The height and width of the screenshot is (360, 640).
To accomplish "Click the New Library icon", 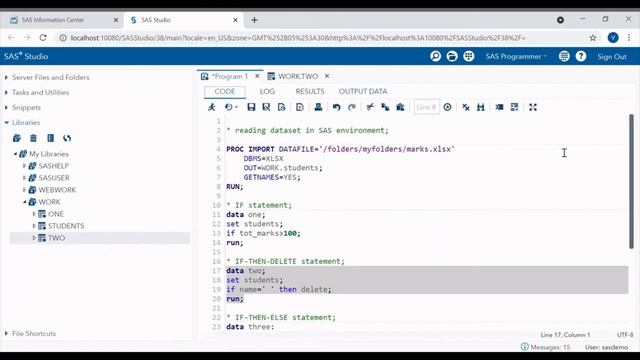I will (x=17, y=138).
